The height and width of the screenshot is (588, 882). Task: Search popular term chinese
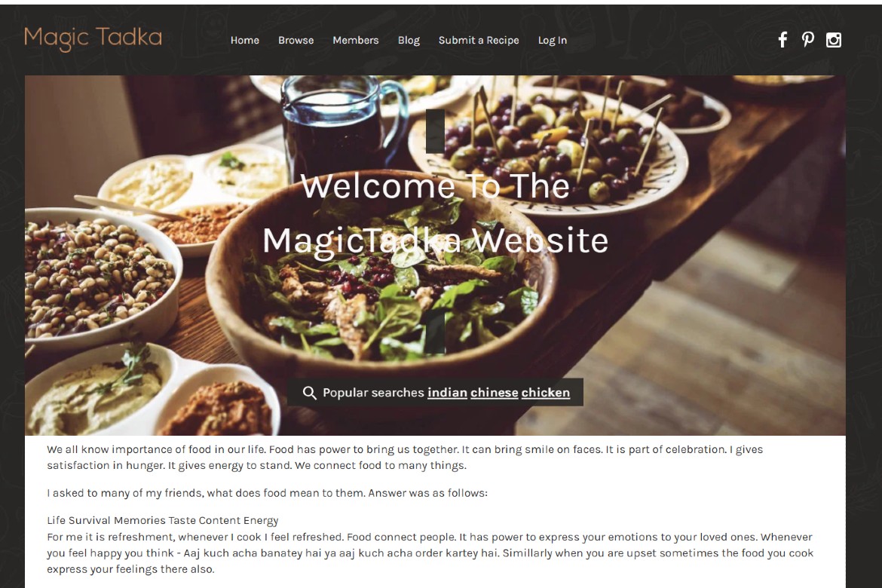coord(495,392)
